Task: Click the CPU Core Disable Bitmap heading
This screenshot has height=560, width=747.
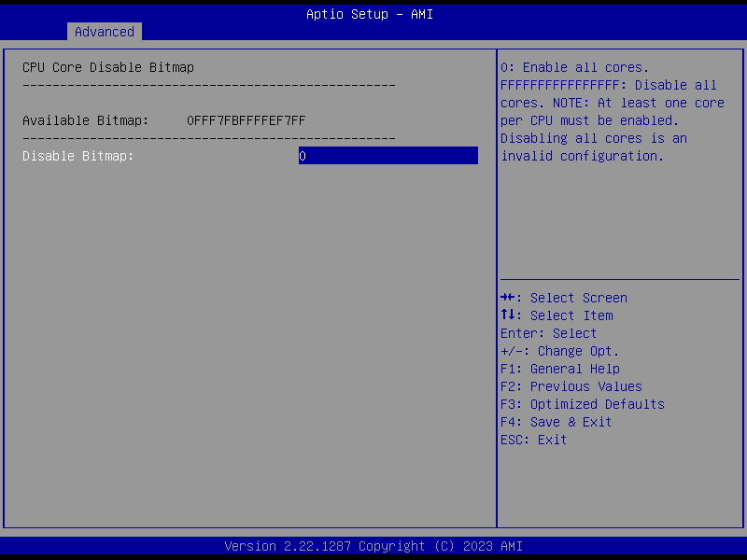Action: [x=108, y=67]
